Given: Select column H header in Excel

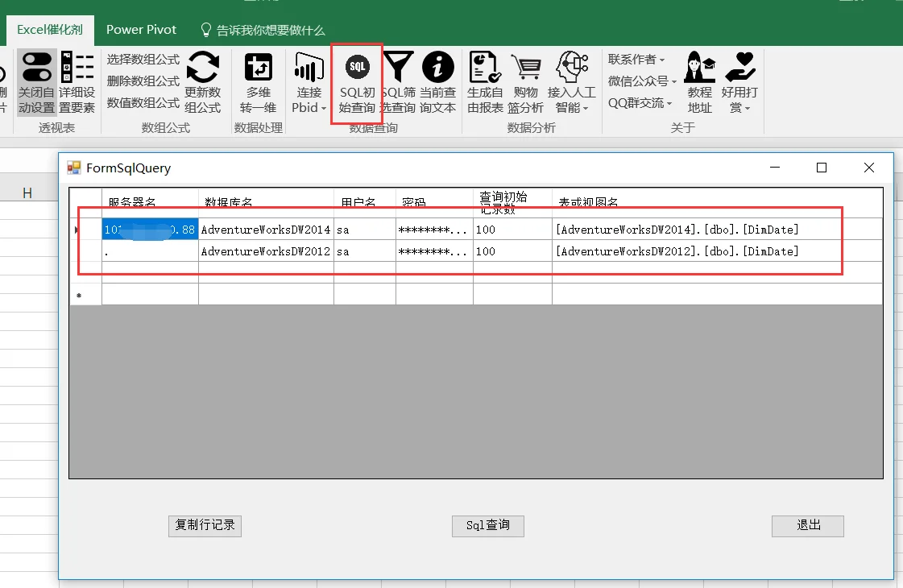Looking at the screenshot, I should click(27, 193).
